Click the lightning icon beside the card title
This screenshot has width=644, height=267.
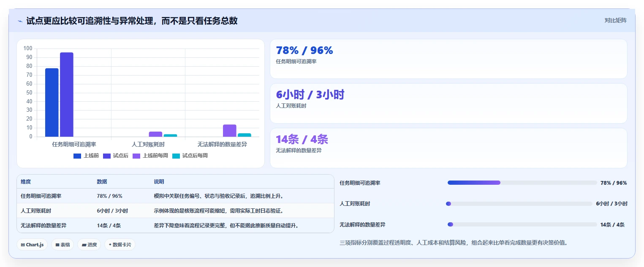click(x=20, y=21)
